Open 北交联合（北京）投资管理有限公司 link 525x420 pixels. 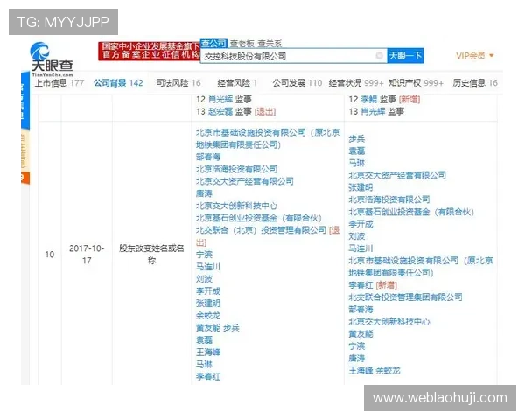pos(261,230)
